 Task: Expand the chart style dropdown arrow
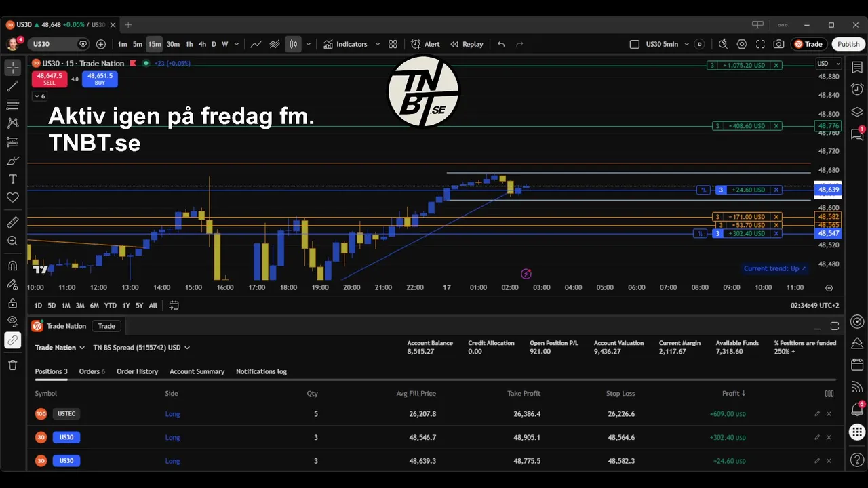[x=309, y=44]
